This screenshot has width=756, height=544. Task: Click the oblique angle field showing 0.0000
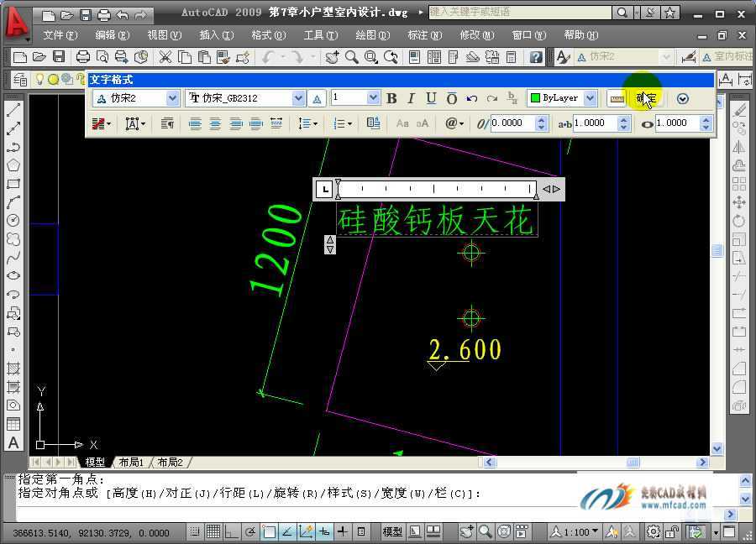point(512,123)
